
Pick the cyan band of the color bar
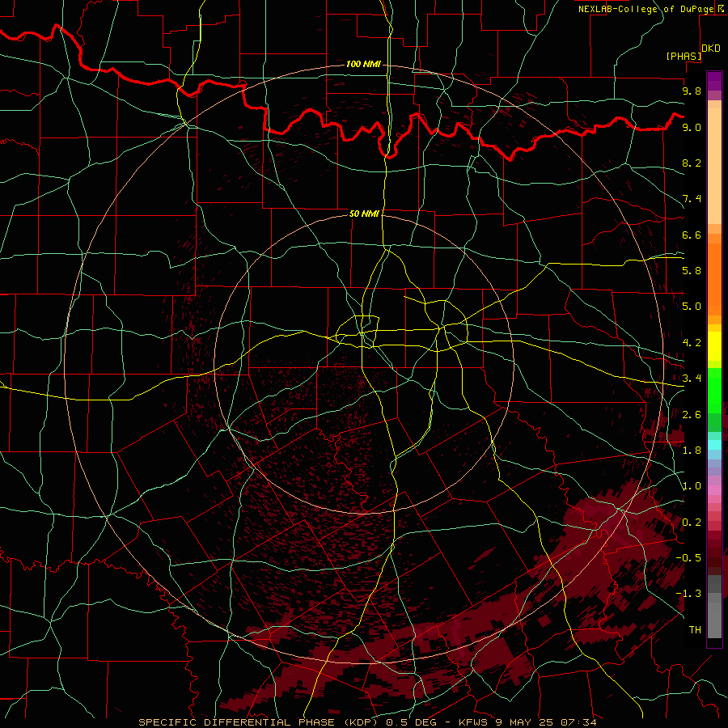(x=714, y=445)
